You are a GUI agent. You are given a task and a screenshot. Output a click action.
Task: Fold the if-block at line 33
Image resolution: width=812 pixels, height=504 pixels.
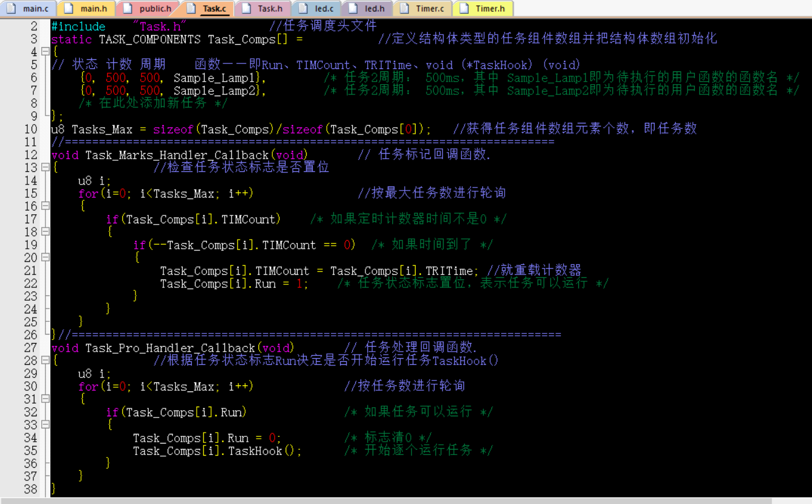pyautogui.click(x=45, y=425)
